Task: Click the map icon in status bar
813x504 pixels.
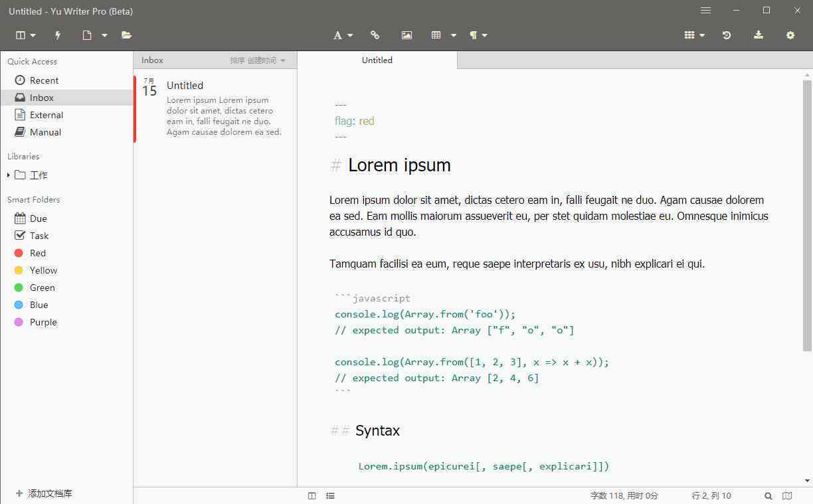Action: pyautogui.click(x=787, y=496)
